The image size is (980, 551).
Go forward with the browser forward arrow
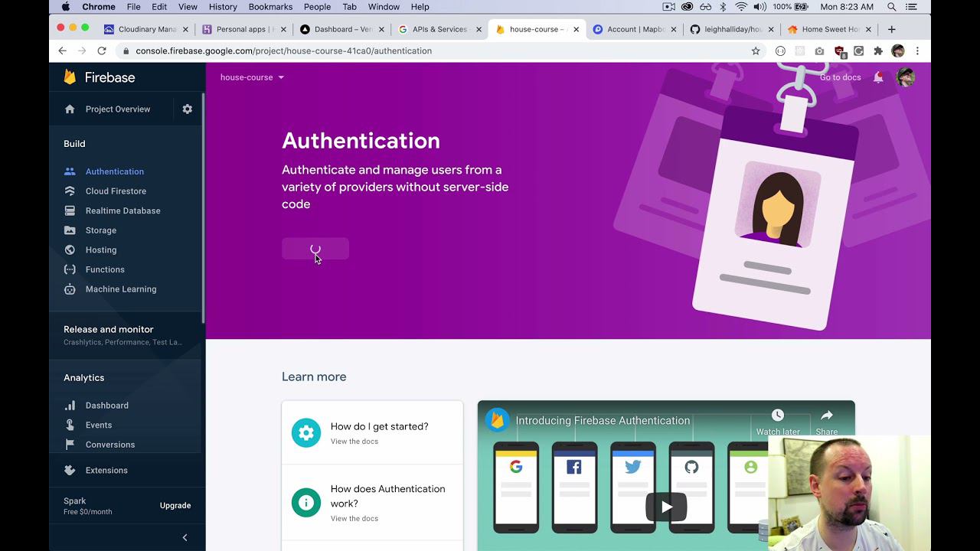(x=82, y=51)
